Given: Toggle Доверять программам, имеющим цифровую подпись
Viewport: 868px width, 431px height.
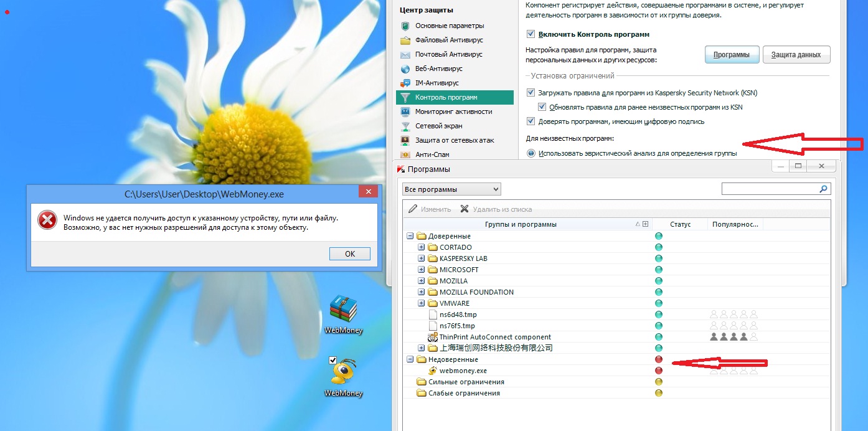Looking at the screenshot, I should 531,121.
